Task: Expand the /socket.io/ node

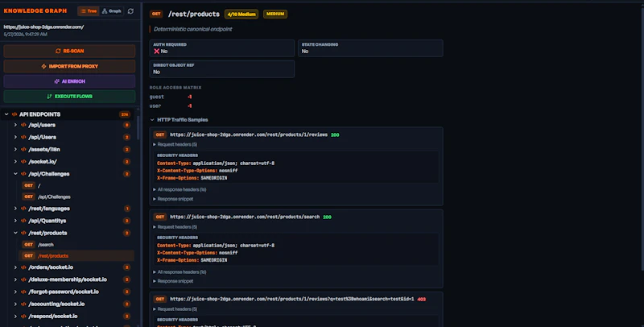Action: point(15,162)
